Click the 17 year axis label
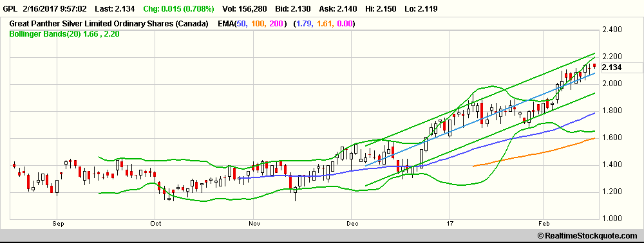 coord(451,224)
